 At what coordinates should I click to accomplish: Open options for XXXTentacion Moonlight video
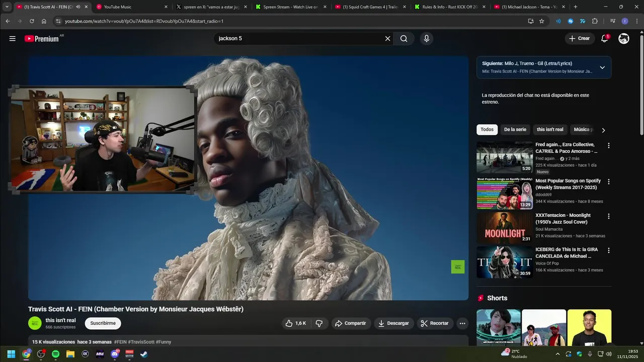point(608,216)
